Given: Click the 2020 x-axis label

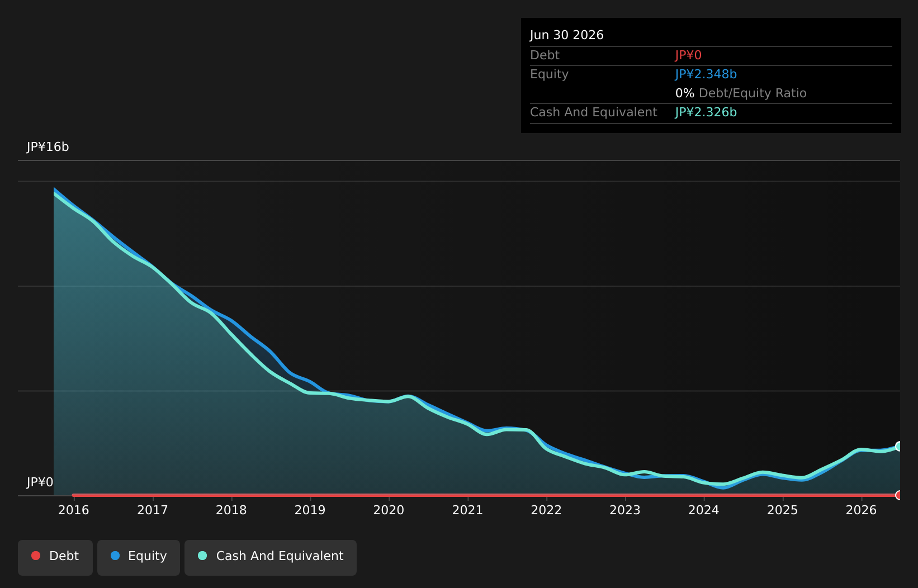Looking at the screenshot, I should click(389, 510).
